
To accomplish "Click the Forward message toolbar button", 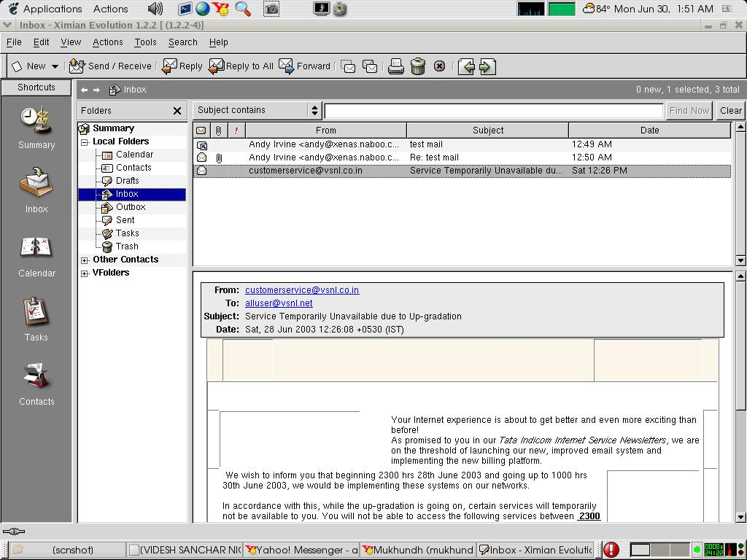I will click(305, 66).
